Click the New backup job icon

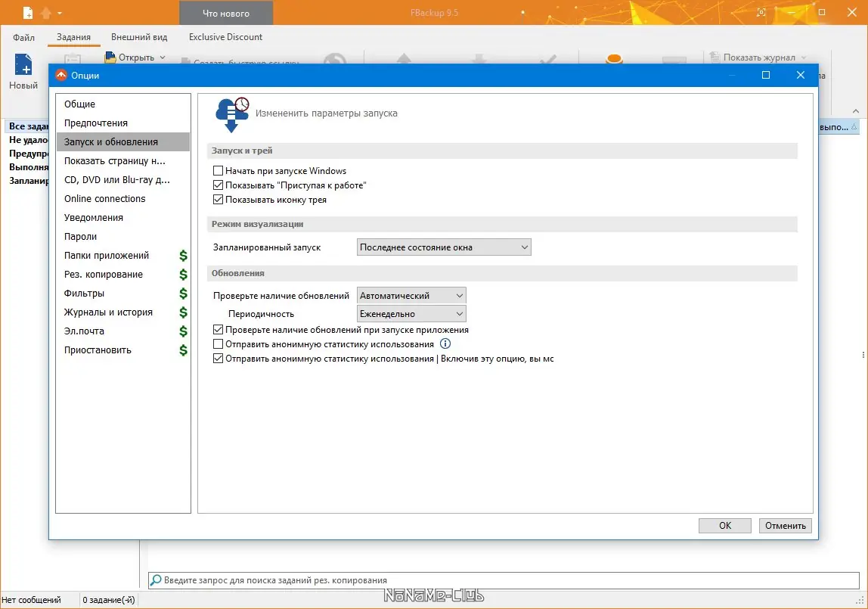[x=23, y=64]
